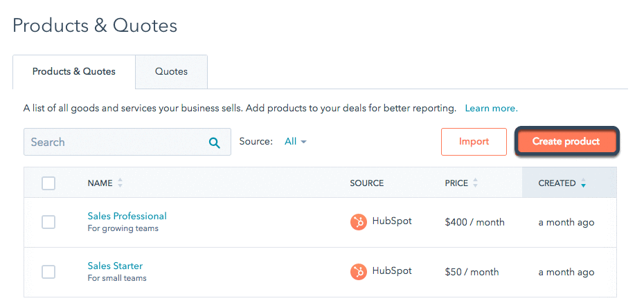
Task: Focus the Search input field
Action: (x=127, y=142)
